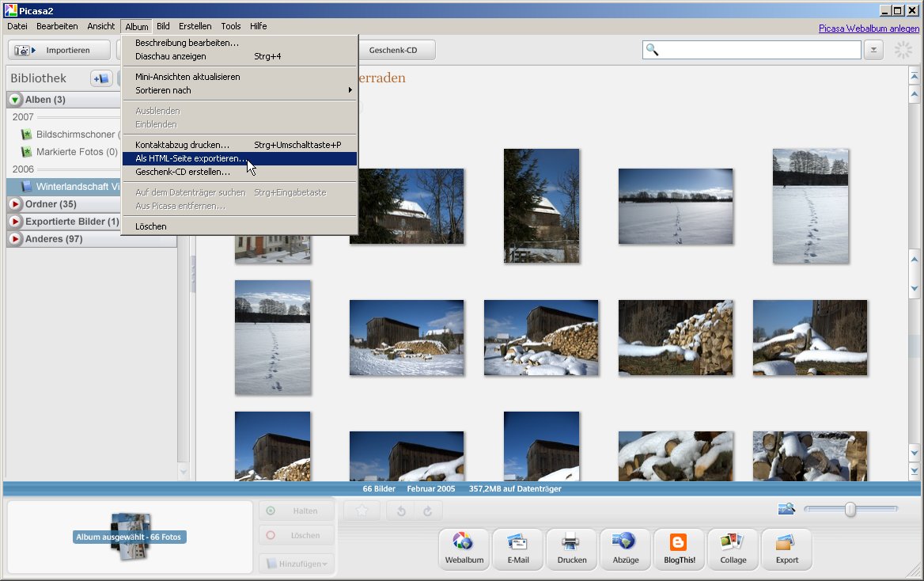The image size is (924, 581).
Task: Click the Export folder icon
Action: click(x=786, y=549)
